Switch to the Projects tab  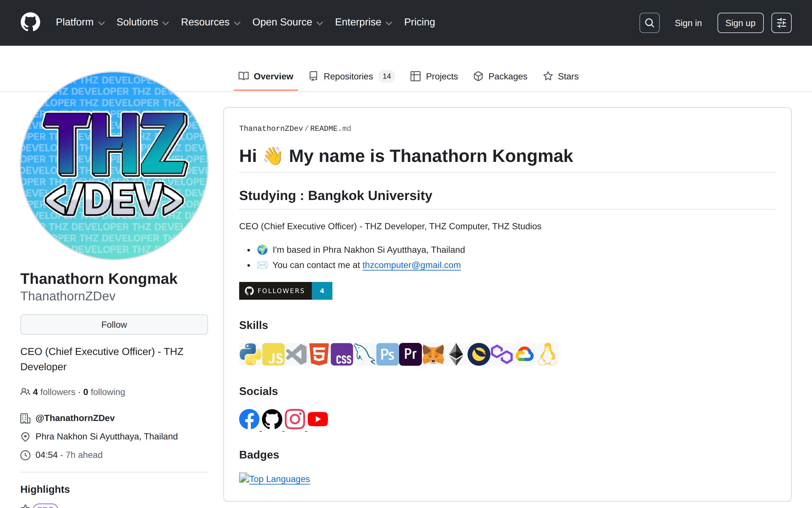coord(434,76)
